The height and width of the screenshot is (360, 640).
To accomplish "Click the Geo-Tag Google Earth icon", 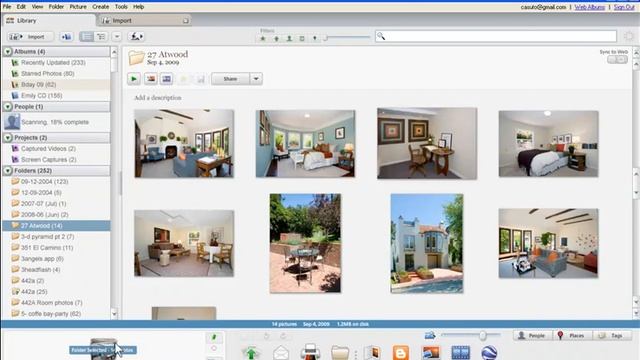I will (489, 352).
